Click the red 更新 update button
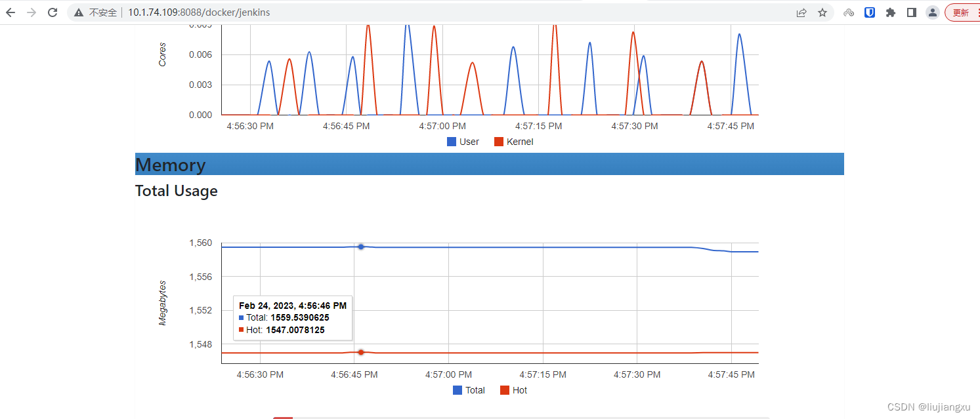 (x=962, y=12)
